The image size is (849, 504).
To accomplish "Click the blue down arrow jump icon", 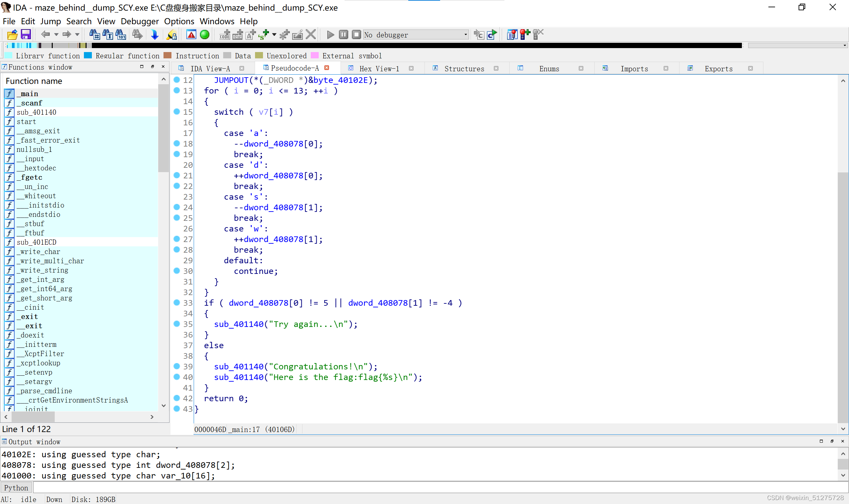I will [155, 34].
